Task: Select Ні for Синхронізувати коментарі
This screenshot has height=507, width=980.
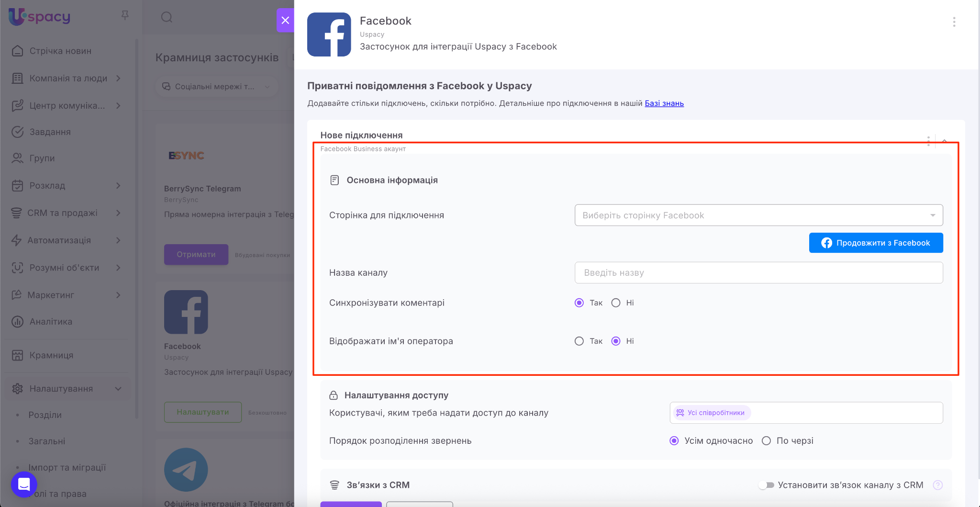Action: point(616,303)
